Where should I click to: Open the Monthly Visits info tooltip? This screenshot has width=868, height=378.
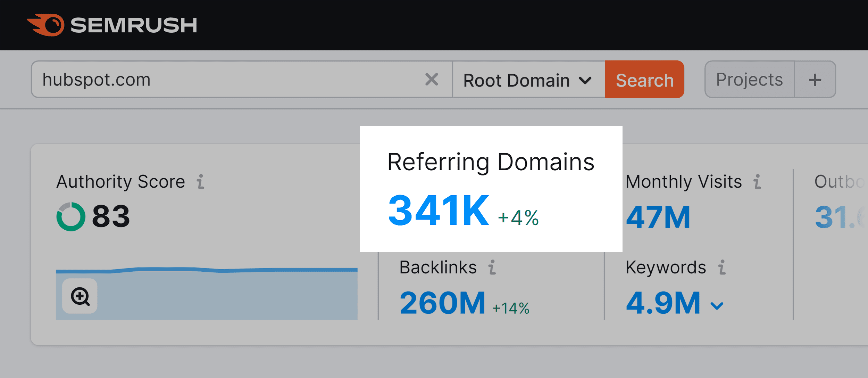point(756,181)
